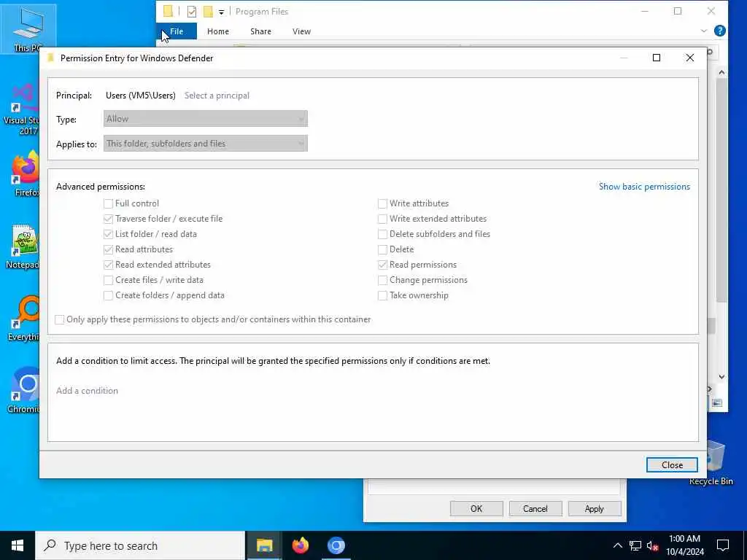Toggle Read extended attributes checkbox
The height and width of the screenshot is (560, 747).
[x=109, y=265]
